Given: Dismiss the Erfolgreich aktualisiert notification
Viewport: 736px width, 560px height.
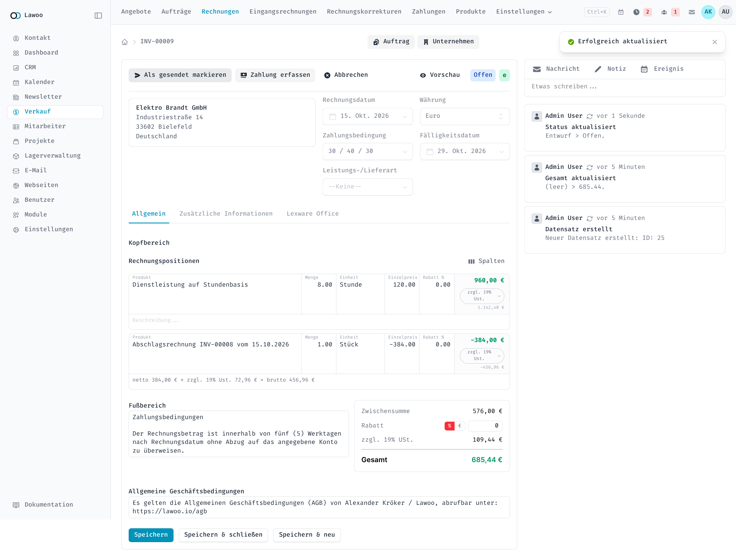Looking at the screenshot, I should (715, 42).
